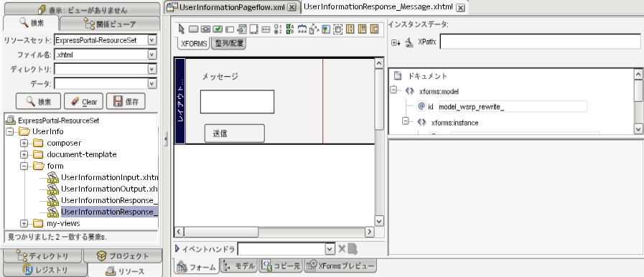The image size is (644, 277).
Task: Click the microscope icon beside XPath
Action: pos(409,42)
